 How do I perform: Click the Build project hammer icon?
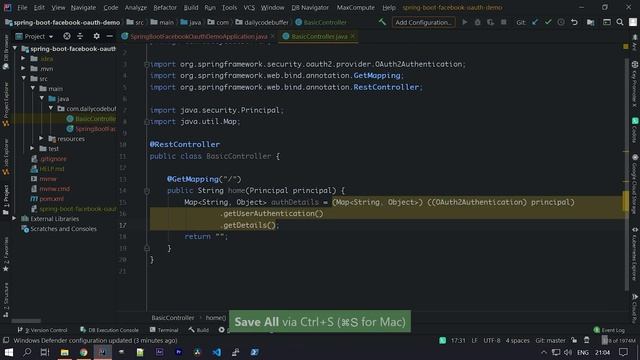click(x=382, y=22)
